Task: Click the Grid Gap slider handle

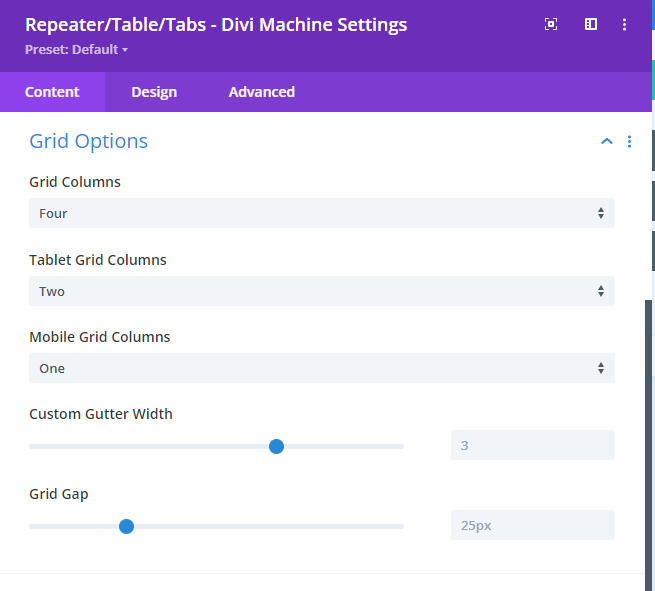Action: pyautogui.click(x=126, y=526)
